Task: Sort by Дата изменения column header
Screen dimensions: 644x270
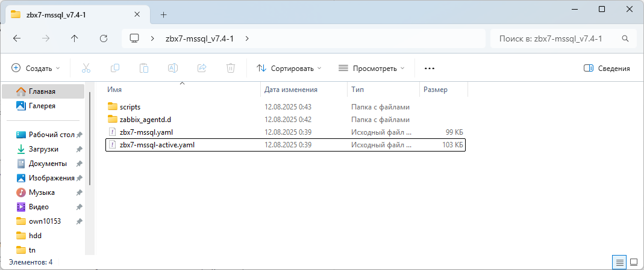Action: [304, 90]
